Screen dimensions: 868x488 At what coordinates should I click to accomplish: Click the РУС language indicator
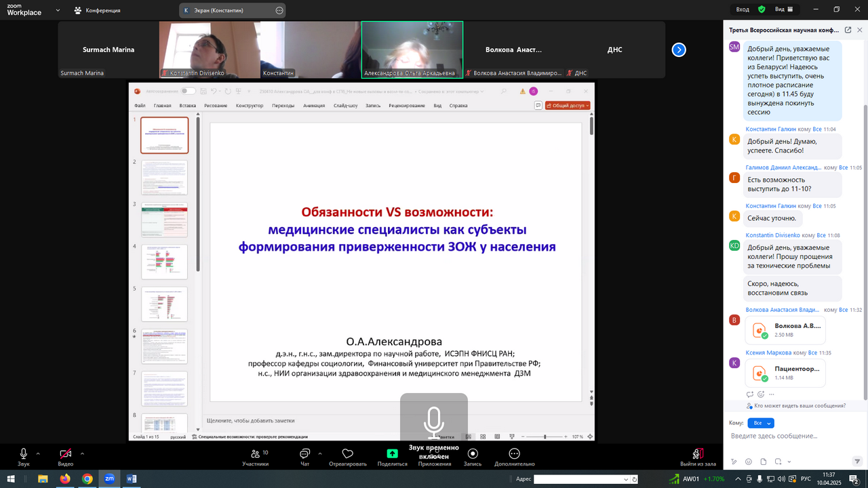pyautogui.click(x=806, y=479)
